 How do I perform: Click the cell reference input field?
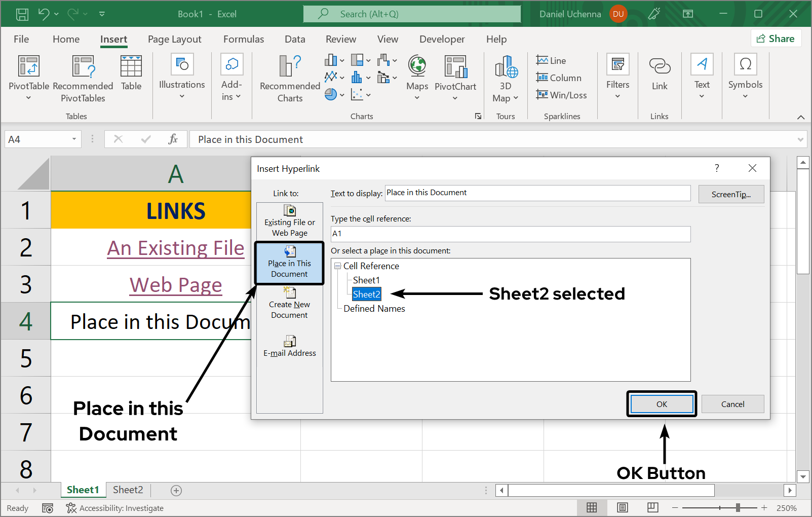510,234
